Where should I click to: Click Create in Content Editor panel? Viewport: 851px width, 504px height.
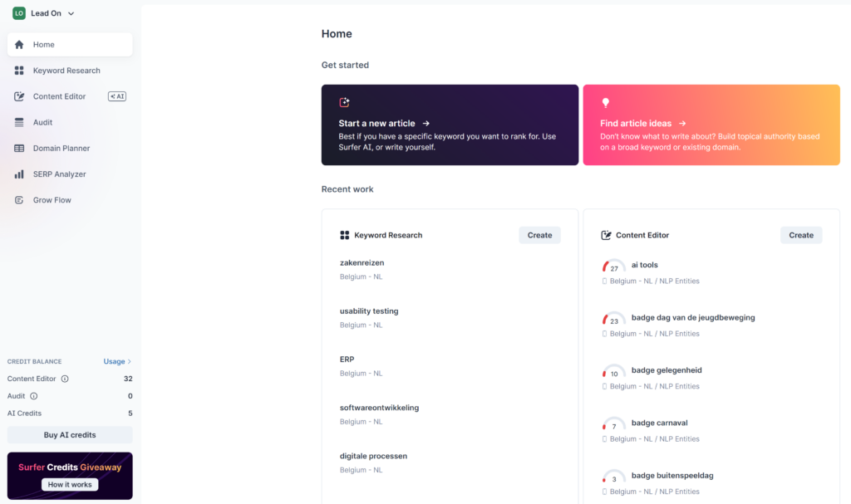(x=801, y=235)
